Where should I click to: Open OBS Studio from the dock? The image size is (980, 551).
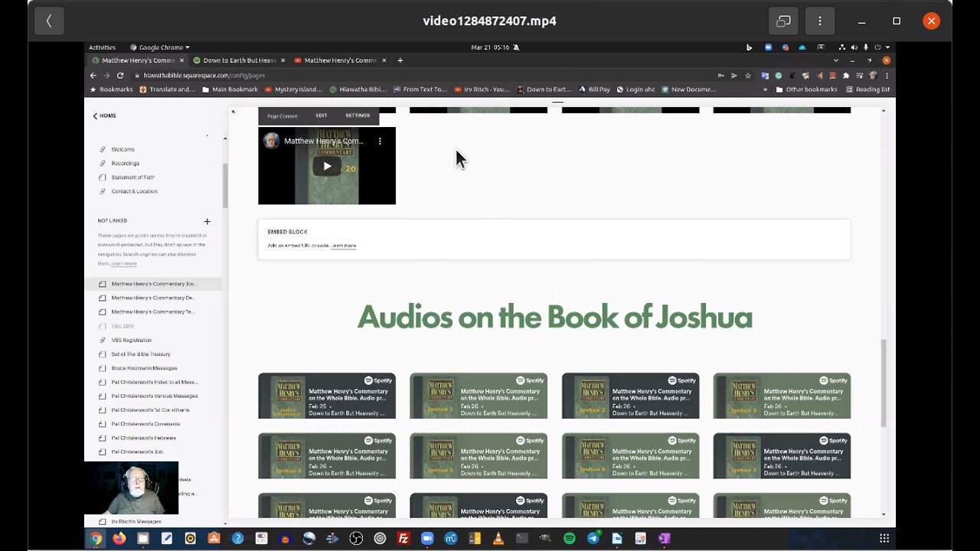pos(356,539)
